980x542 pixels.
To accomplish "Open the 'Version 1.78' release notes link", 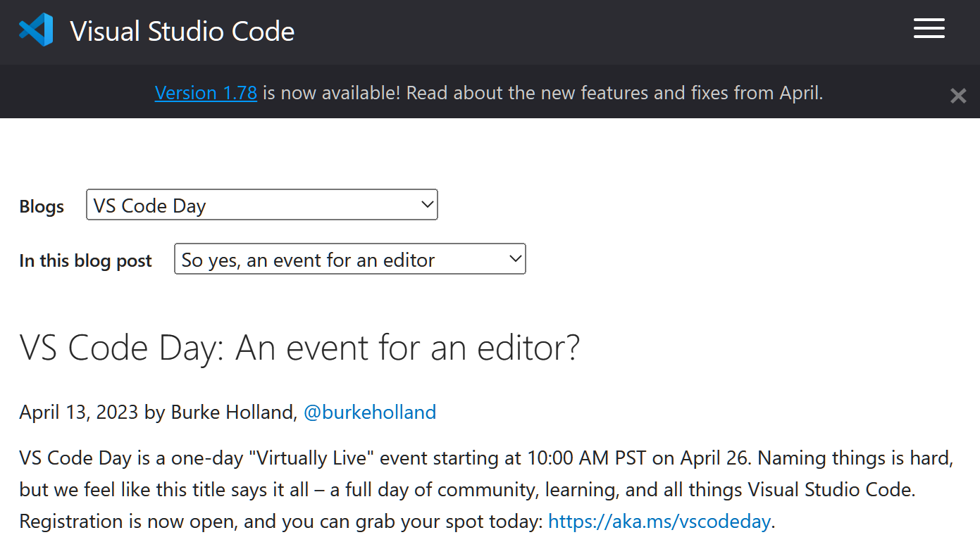I will (x=206, y=92).
